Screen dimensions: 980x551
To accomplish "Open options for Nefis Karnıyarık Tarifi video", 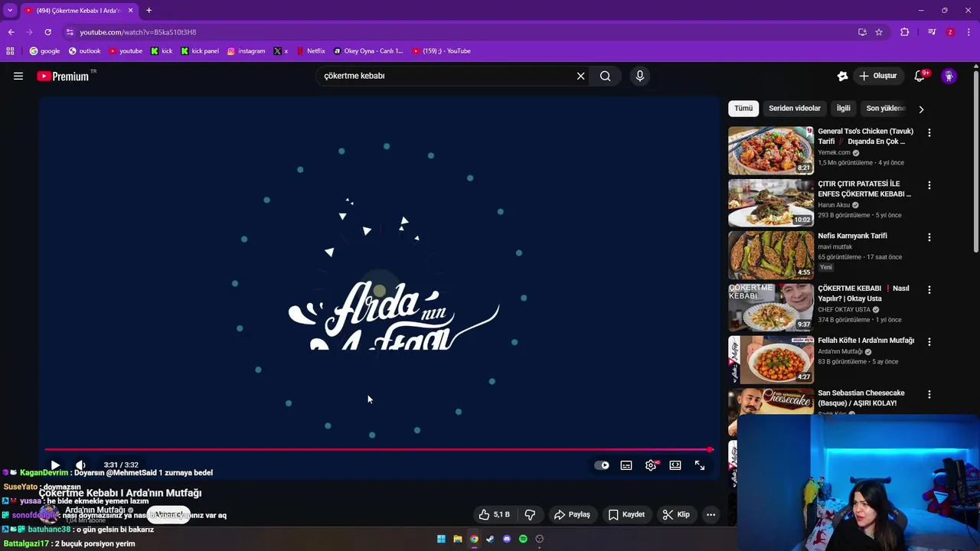I will coord(929,237).
